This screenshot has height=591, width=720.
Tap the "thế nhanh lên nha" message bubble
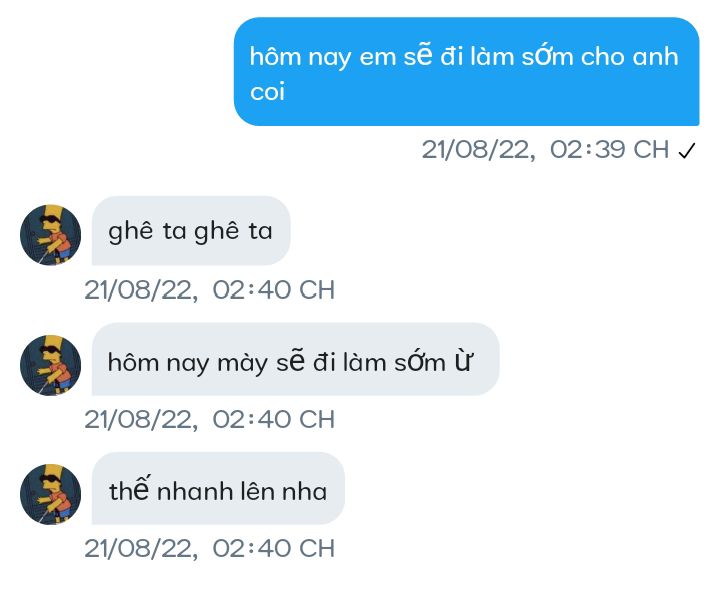click(x=218, y=488)
